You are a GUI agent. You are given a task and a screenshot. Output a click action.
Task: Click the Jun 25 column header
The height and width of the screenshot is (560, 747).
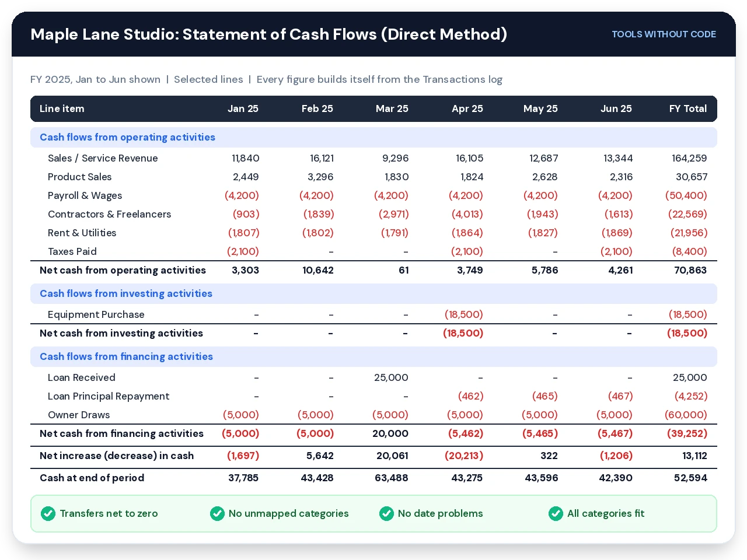tap(616, 108)
